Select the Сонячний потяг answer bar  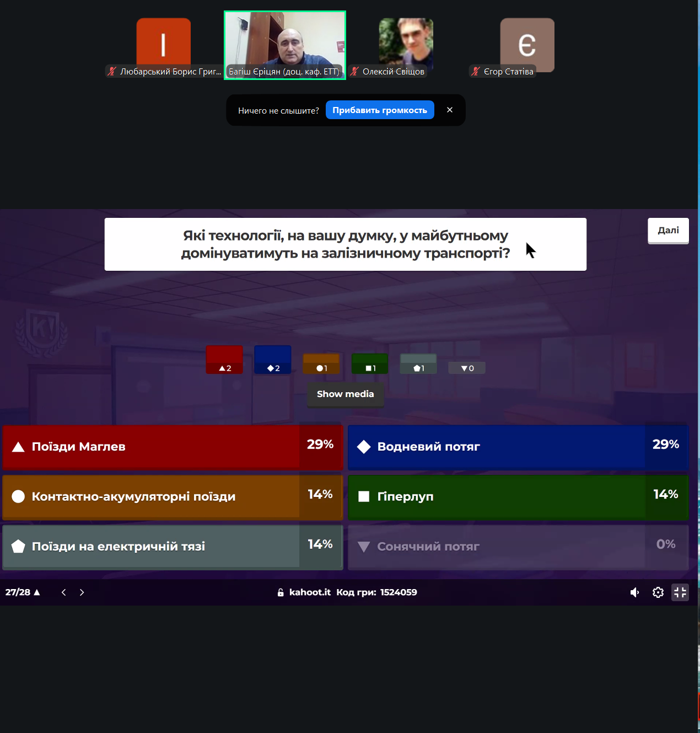pos(518,547)
